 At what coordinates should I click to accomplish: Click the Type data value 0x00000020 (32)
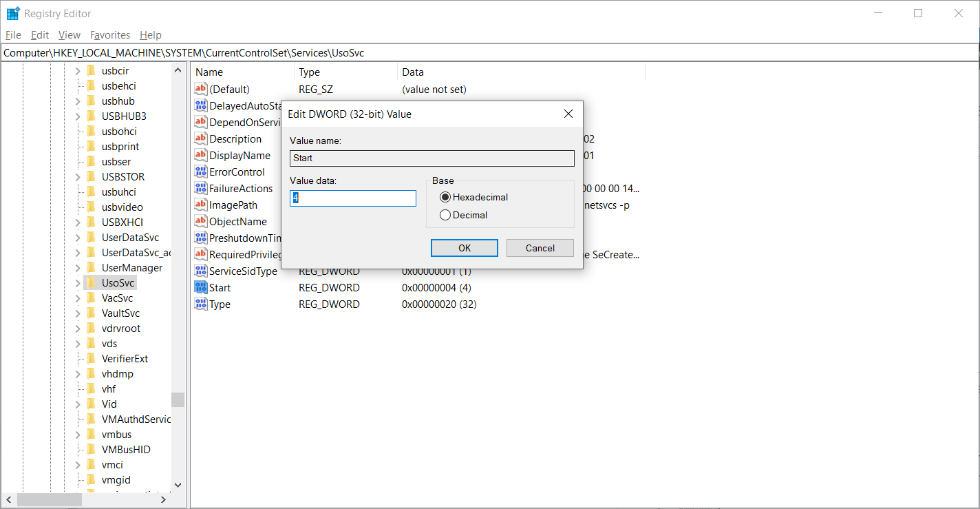(439, 304)
